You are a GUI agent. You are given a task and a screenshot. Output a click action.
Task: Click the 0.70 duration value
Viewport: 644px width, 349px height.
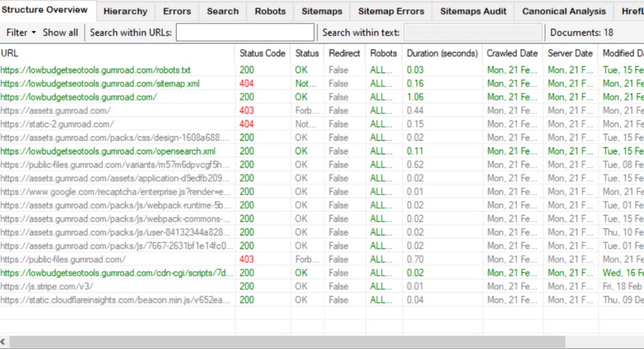[x=415, y=260]
